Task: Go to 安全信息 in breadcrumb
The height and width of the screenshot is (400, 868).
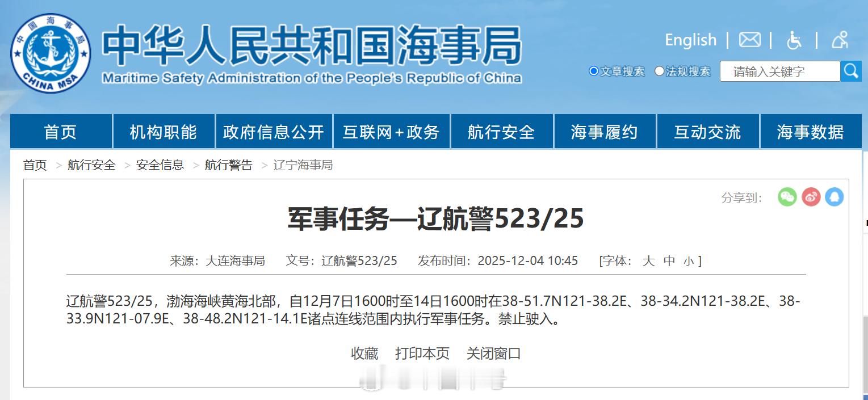Action: [x=160, y=165]
